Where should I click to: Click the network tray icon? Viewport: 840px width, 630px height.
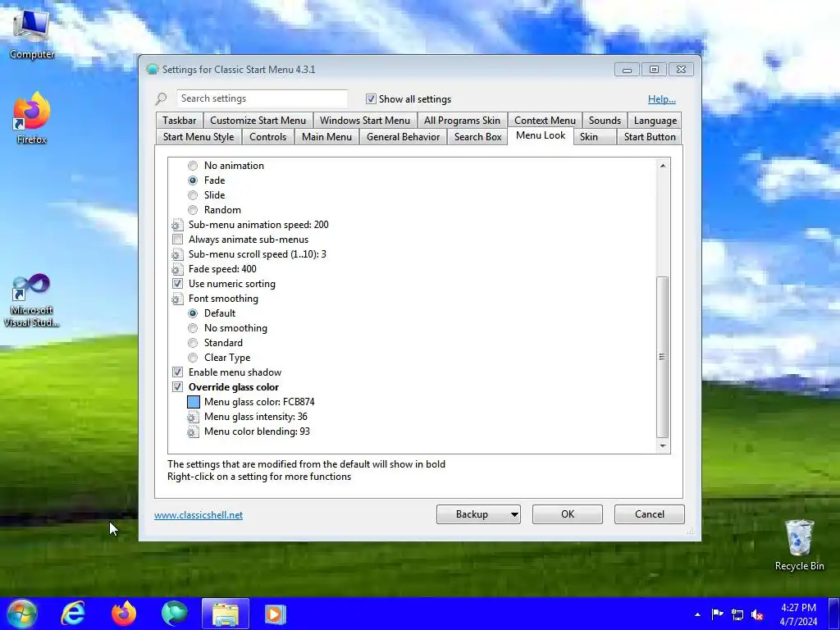(737, 614)
